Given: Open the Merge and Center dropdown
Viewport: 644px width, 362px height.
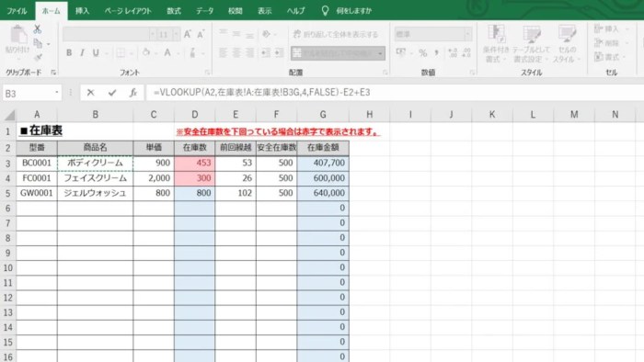Looking at the screenshot, I should [x=380, y=53].
